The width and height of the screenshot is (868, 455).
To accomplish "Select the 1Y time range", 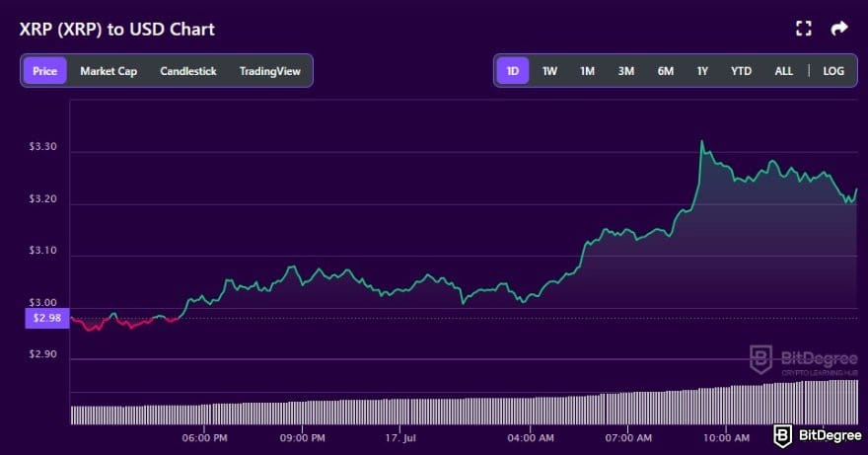I will 702,71.
